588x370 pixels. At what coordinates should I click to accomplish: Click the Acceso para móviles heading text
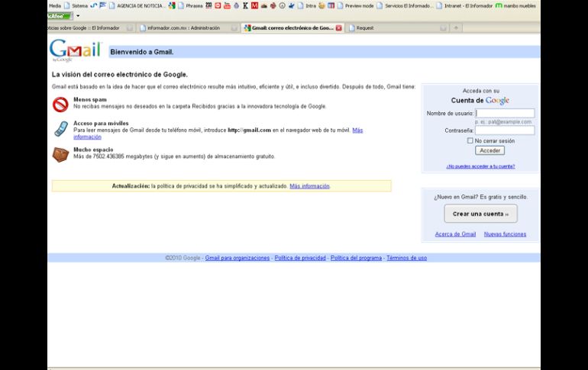[x=101, y=124]
